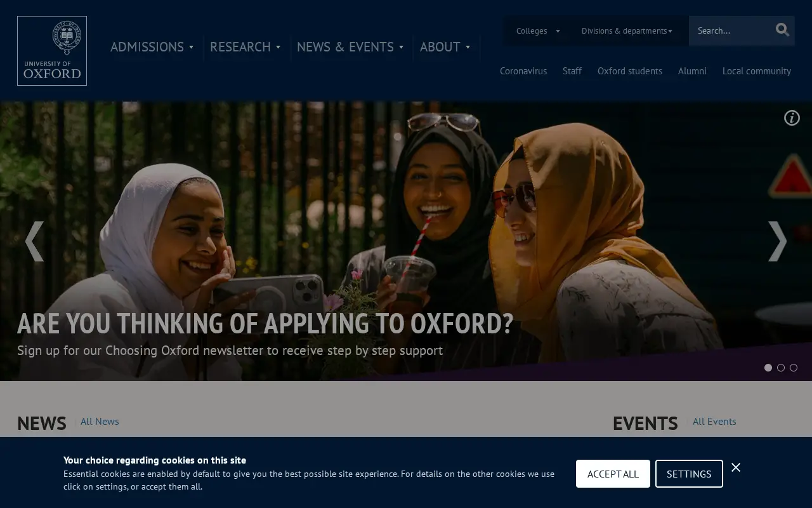Open the Research menu

point(246,47)
